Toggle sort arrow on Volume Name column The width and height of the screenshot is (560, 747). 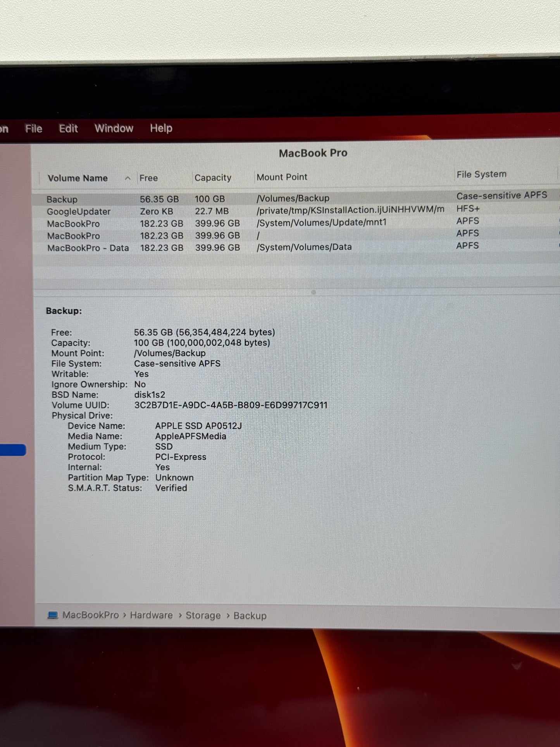point(128,178)
